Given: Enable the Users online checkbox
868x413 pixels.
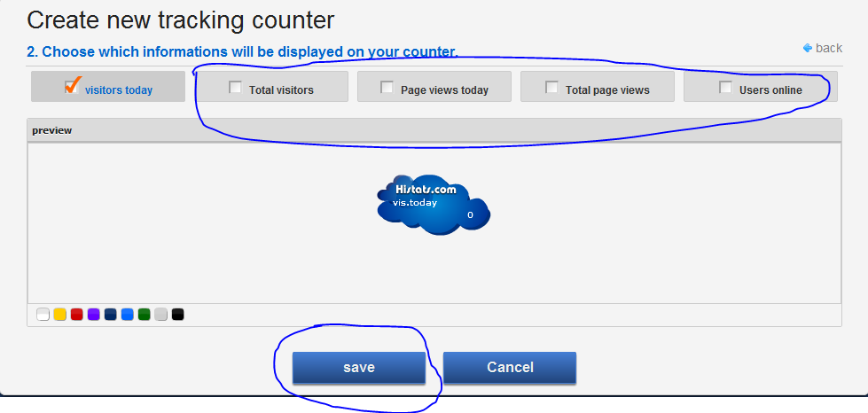Looking at the screenshot, I should (x=725, y=87).
